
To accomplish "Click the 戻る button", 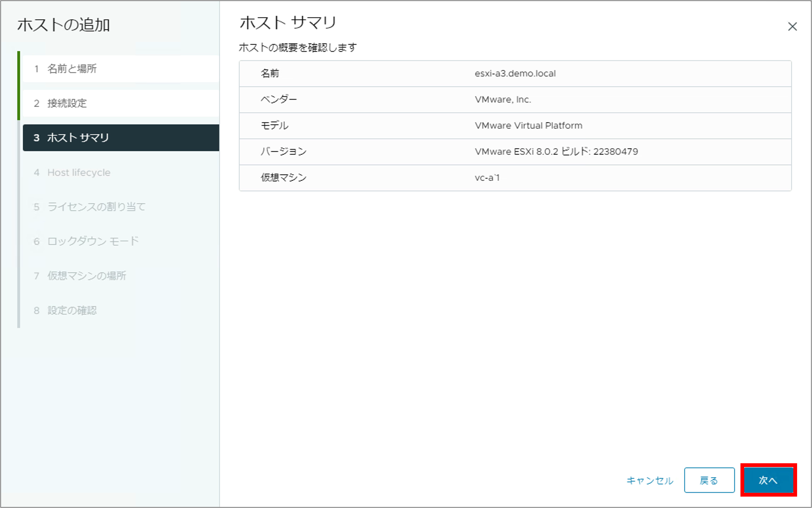I will (x=709, y=480).
